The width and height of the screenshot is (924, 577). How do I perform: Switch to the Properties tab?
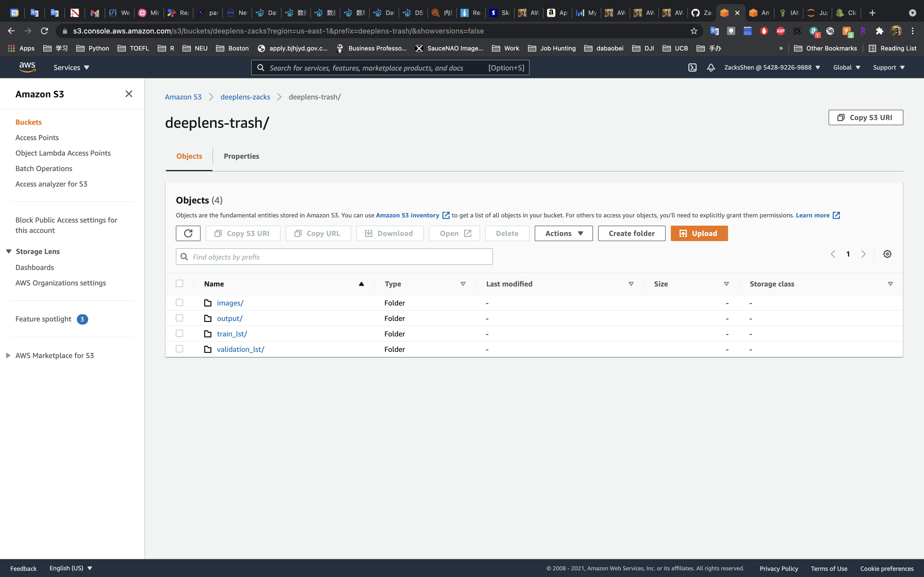[241, 156]
